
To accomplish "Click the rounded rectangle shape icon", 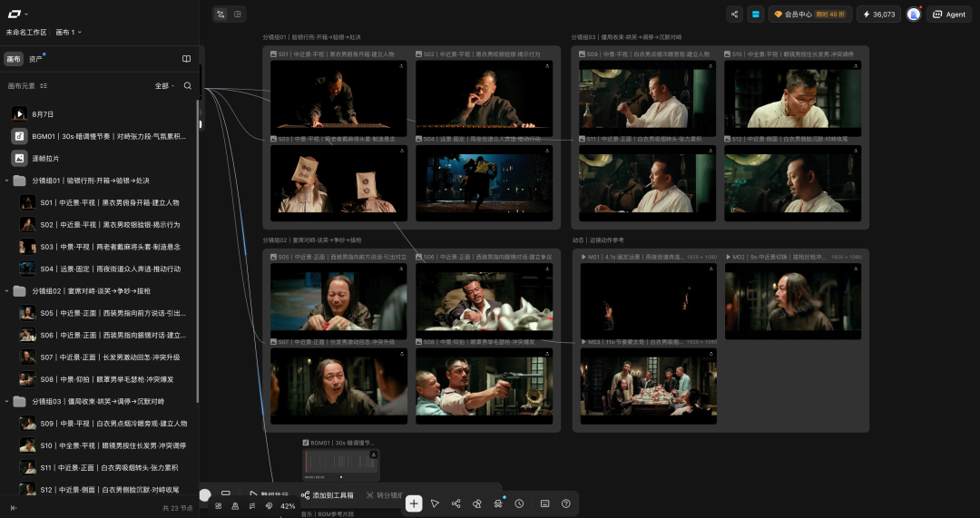I will click(226, 494).
